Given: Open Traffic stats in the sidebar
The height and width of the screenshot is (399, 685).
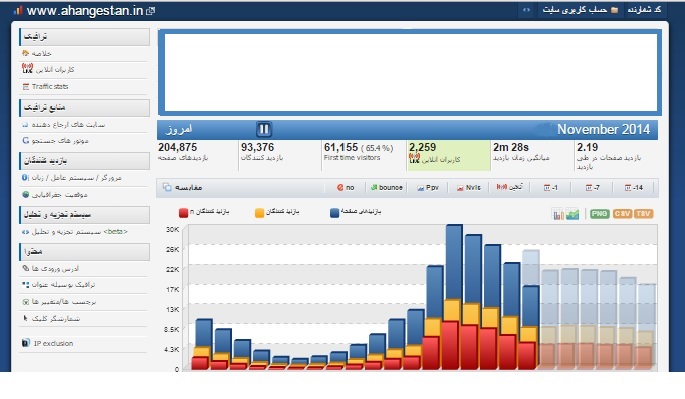Looking at the screenshot, I should [45, 87].
